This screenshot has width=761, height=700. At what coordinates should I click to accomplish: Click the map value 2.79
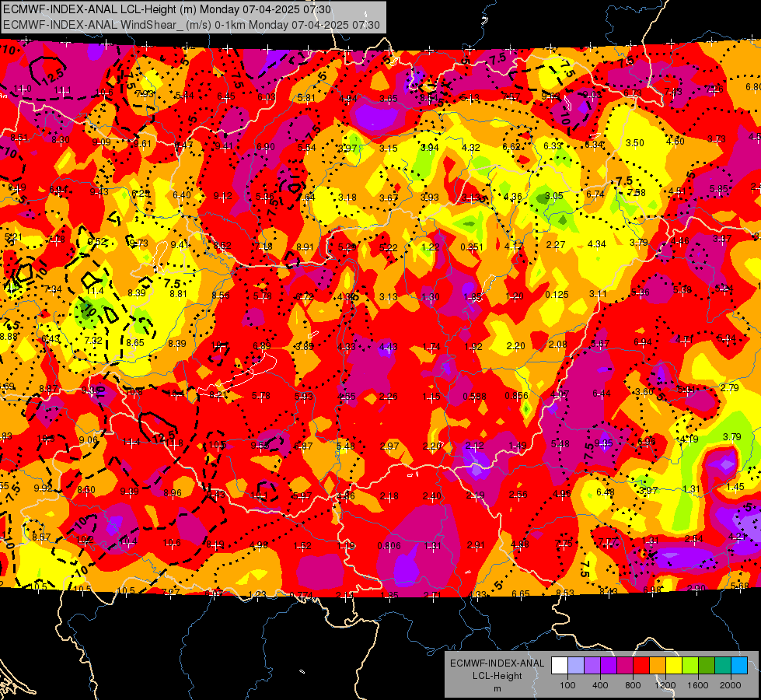(729, 387)
